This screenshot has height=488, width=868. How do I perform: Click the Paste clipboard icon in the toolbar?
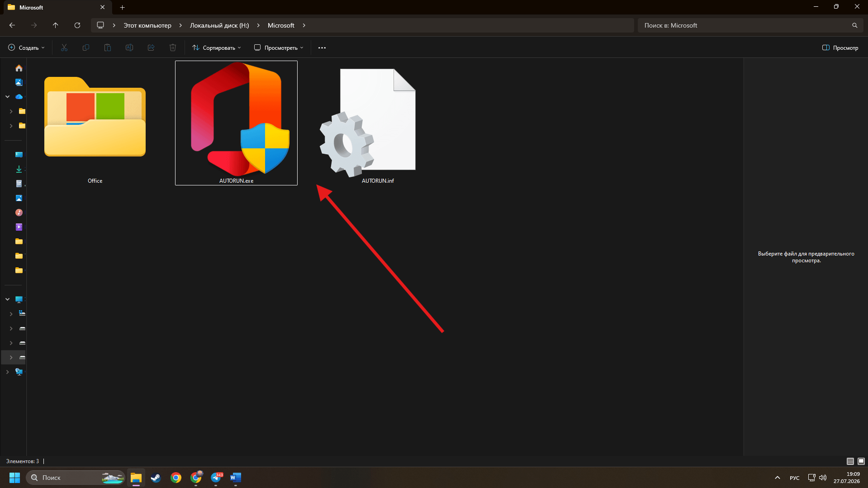click(108, 47)
